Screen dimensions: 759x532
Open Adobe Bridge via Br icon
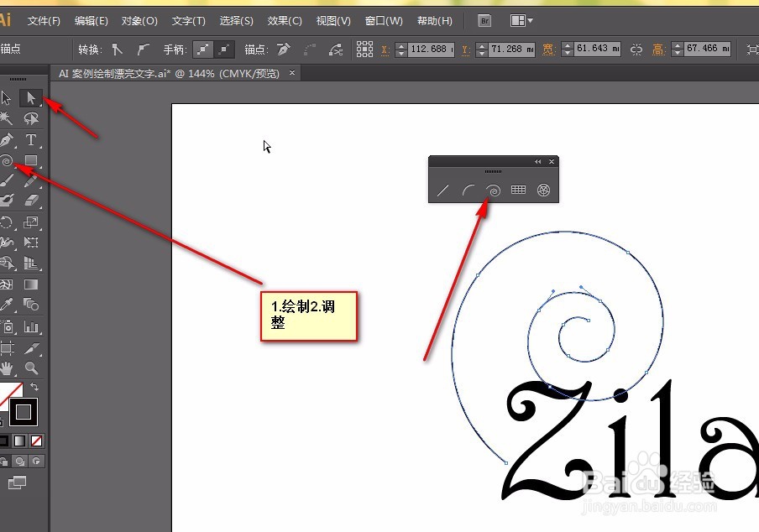484,20
